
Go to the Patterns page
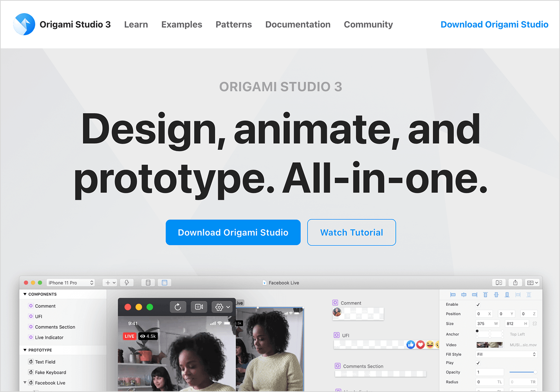(234, 24)
